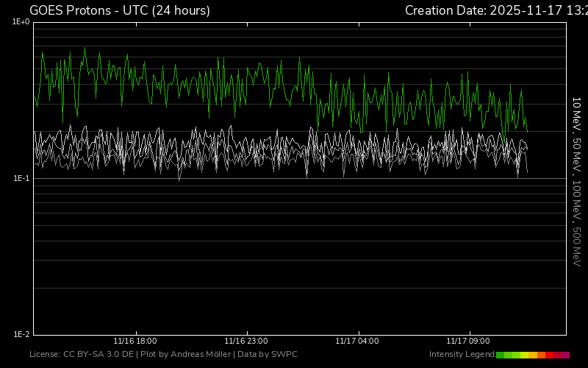Click the 11/17 04:00 time label
This screenshot has width=588, height=368.
357,342
